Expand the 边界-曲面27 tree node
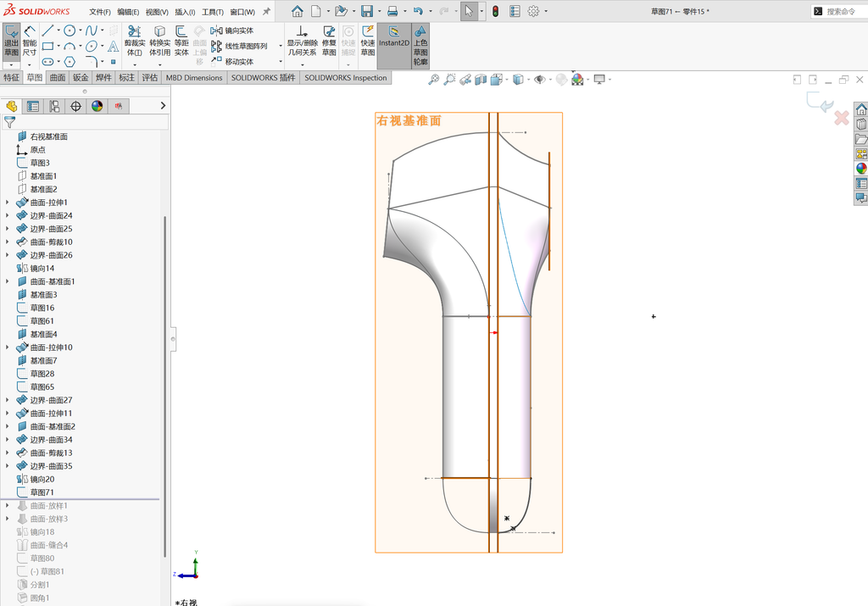 [x=7, y=400]
